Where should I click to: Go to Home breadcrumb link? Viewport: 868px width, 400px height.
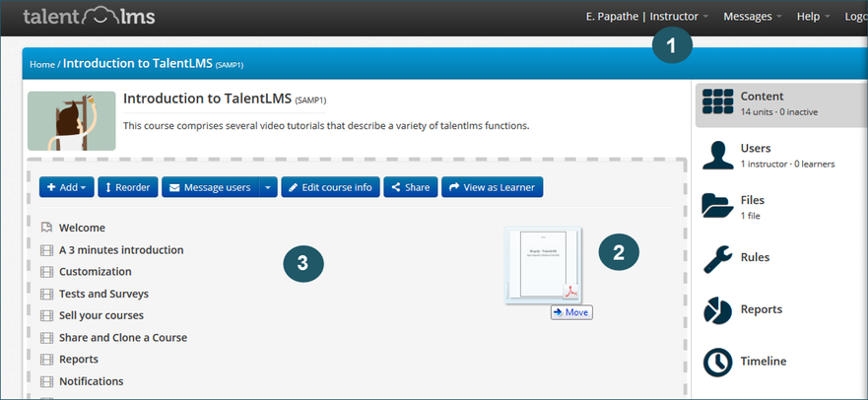click(42, 64)
